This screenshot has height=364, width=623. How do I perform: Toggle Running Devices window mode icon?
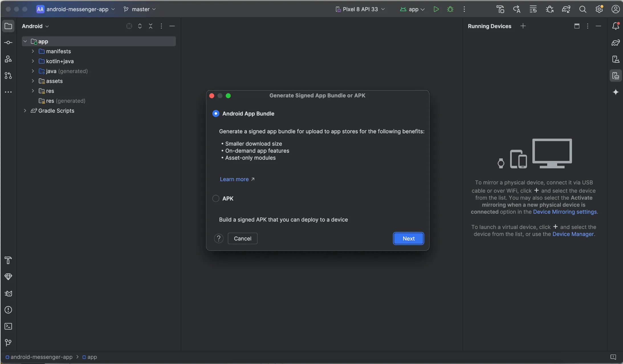(577, 26)
